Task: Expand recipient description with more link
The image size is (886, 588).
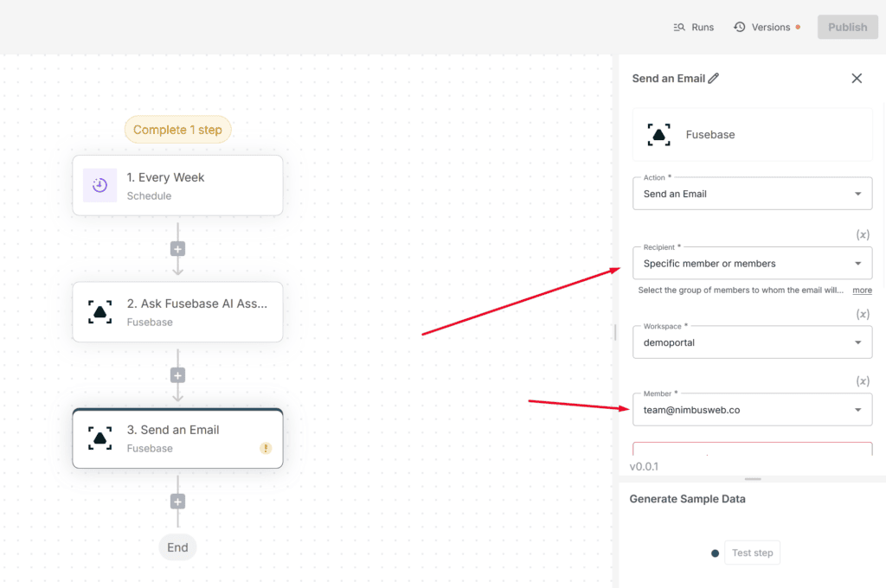Action: [x=862, y=291]
